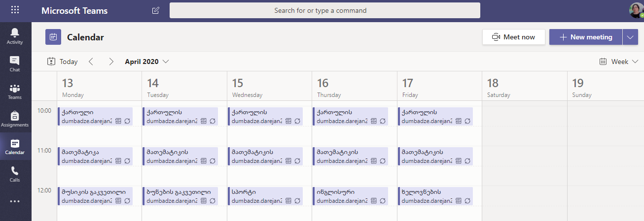Open Chat in the sidebar
Screen dimensions: 644x221
(15, 64)
